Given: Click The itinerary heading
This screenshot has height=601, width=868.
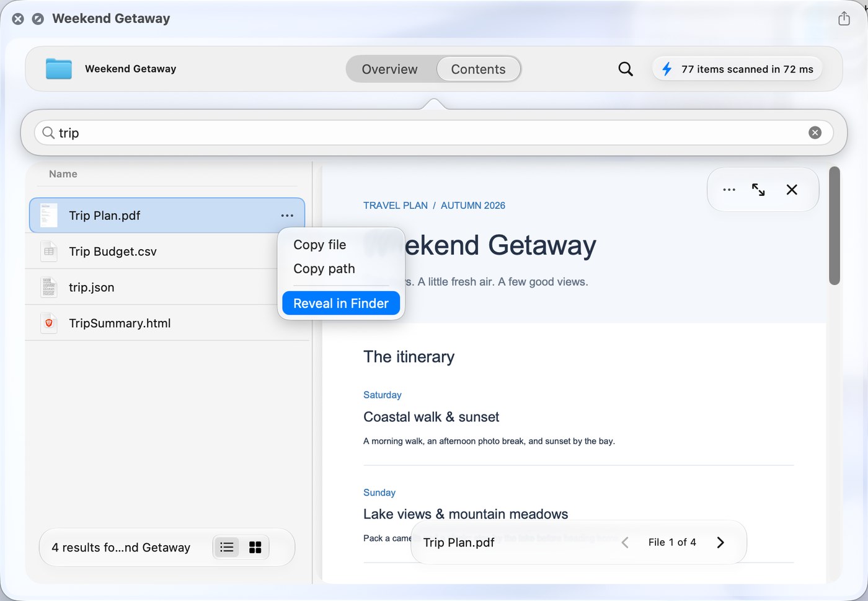Looking at the screenshot, I should 409,357.
